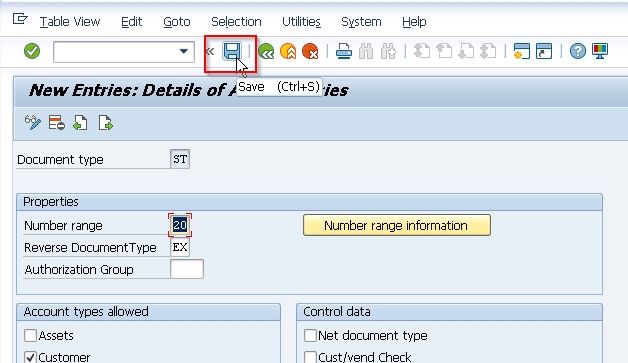The image size is (628, 363).
Task: Customize local layout monitor icon
Action: click(x=600, y=51)
